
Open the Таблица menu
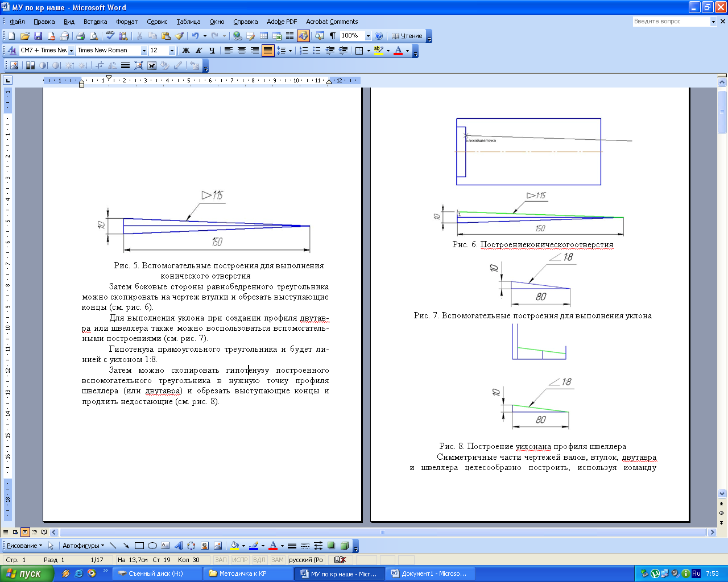(188, 22)
